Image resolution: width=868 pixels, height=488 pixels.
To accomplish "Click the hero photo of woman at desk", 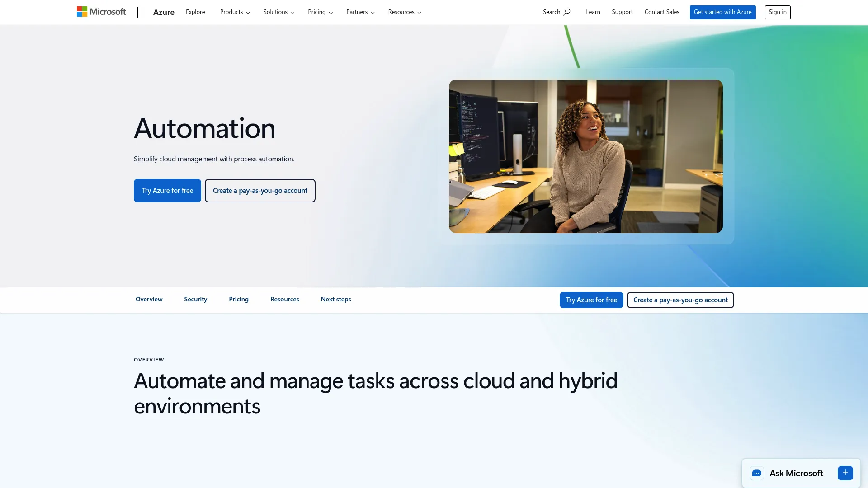I will pyautogui.click(x=585, y=156).
